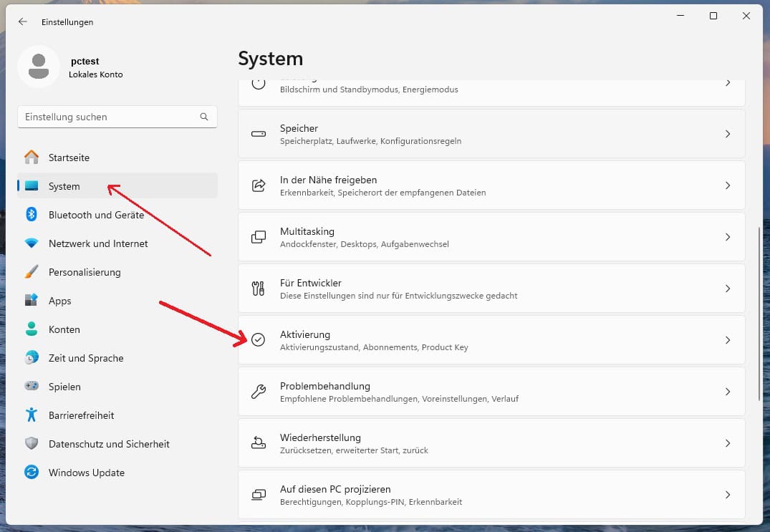Open Aktivierung using its right chevron
770x532 pixels.
coord(727,340)
